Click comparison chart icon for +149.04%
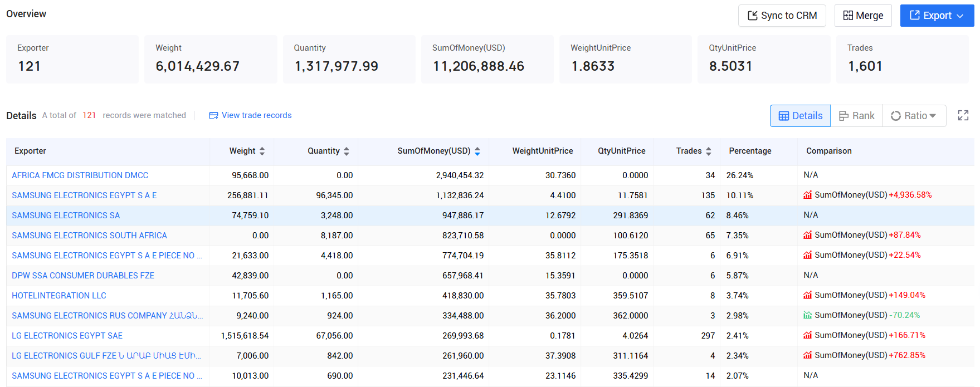Viewport: 980px width, 387px height. (x=807, y=295)
